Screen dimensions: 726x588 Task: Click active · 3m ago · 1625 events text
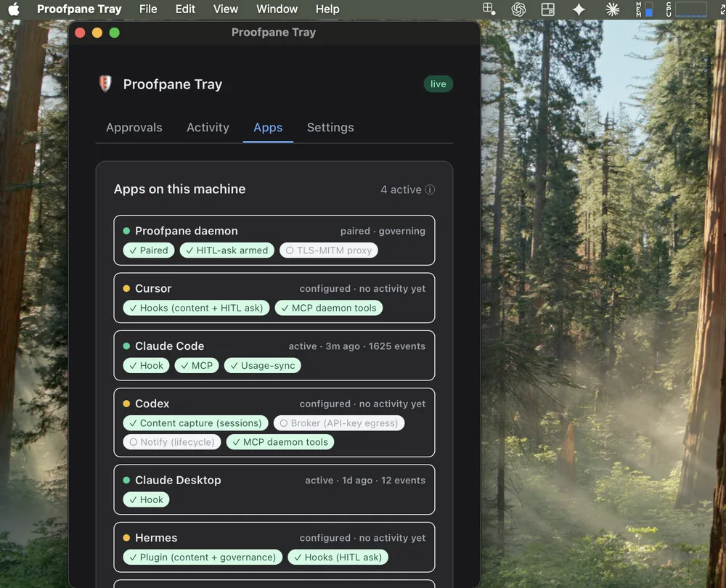(x=357, y=346)
